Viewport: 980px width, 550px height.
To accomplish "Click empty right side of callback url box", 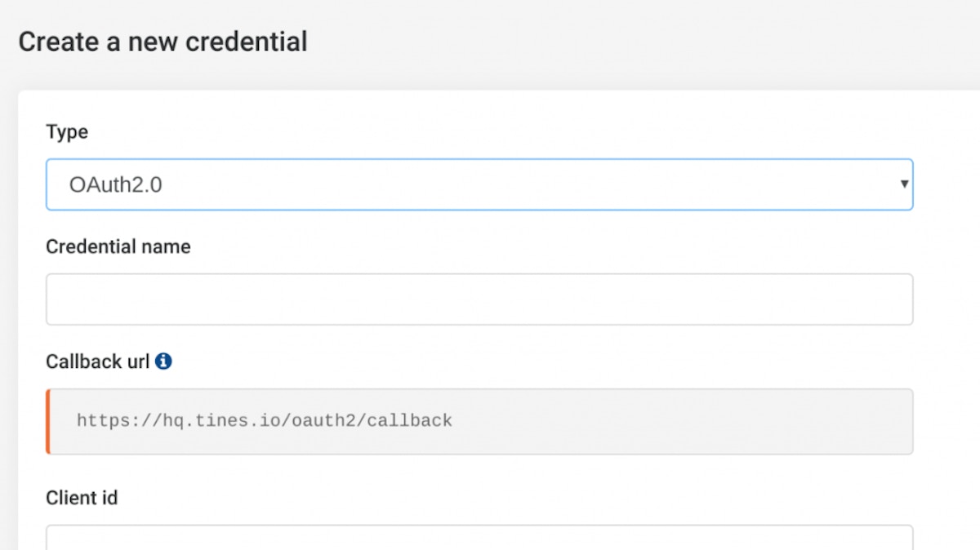I will click(694, 421).
